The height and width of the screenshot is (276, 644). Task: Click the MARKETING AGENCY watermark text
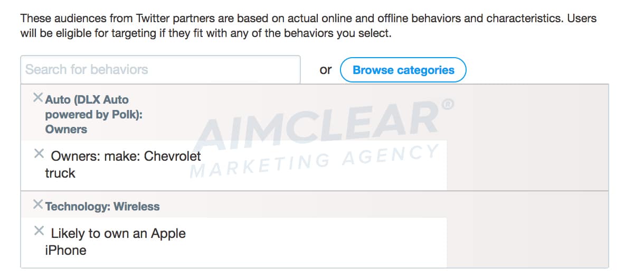click(x=314, y=161)
